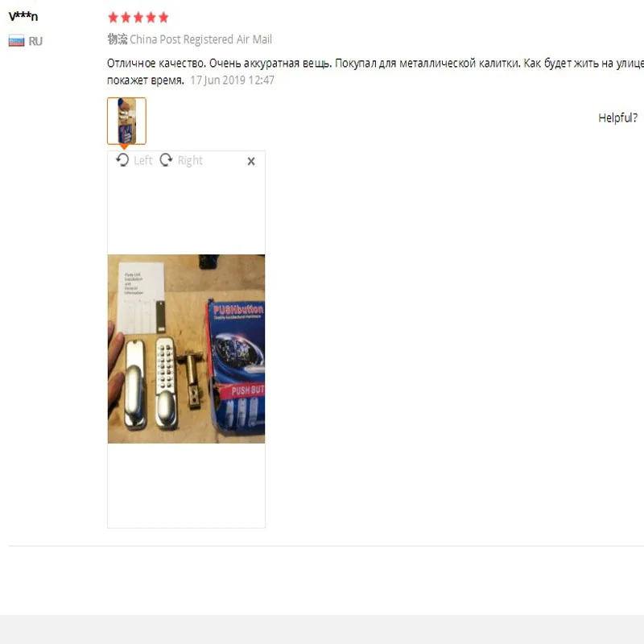Click the "Helpful?" text
This screenshot has height=644, width=644.
click(x=617, y=118)
